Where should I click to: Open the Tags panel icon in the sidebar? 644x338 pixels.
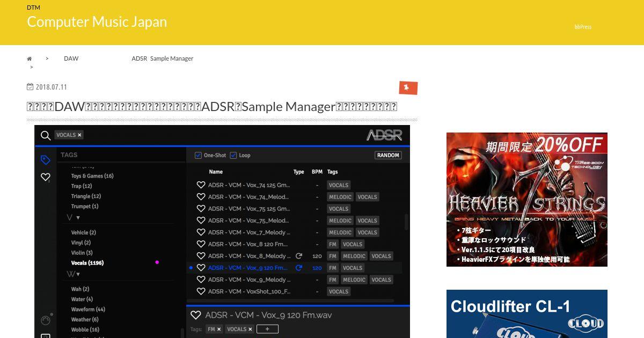coord(46,160)
